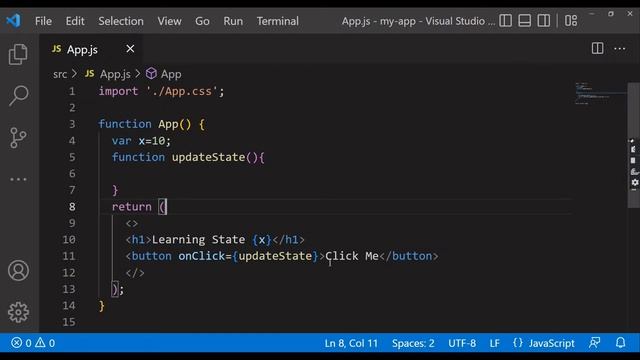Open the Search view in activity bar

coord(18,96)
